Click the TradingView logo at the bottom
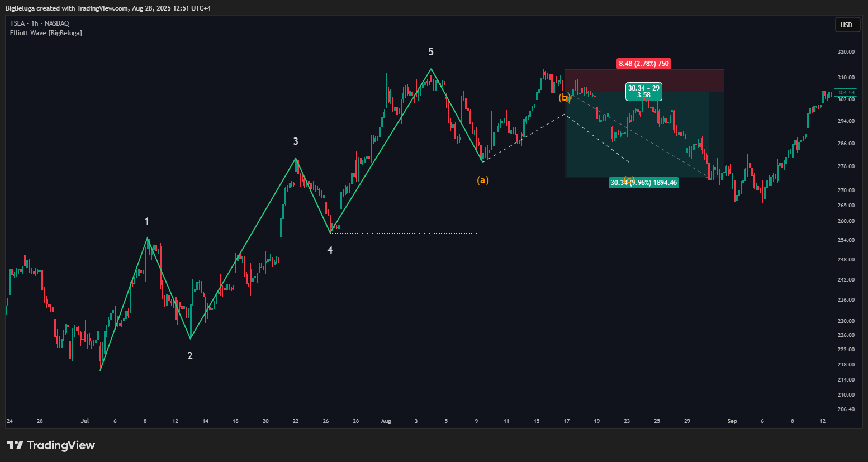The image size is (868, 462). tap(51, 445)
